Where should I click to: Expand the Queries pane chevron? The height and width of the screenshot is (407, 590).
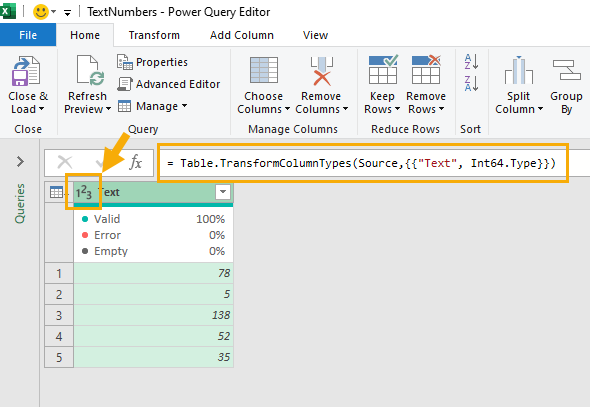20,162
